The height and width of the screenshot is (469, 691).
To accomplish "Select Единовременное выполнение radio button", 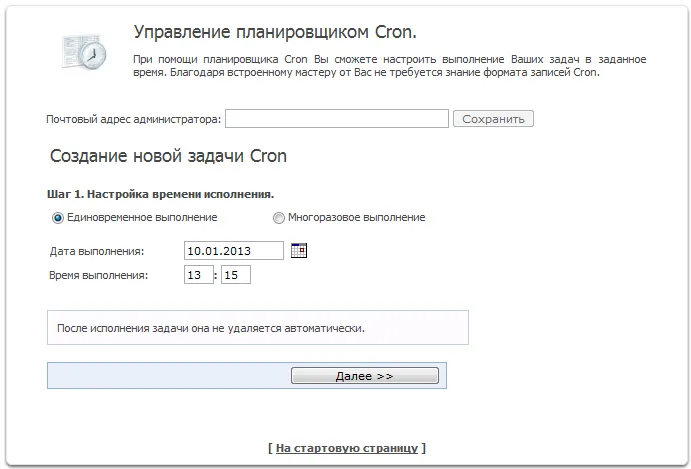I will [x=58, y=218].
